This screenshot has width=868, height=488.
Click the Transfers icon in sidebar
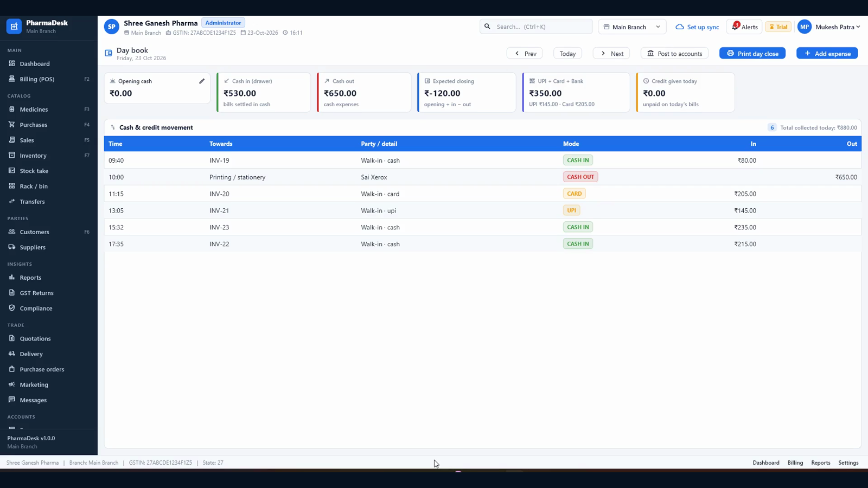12,201
